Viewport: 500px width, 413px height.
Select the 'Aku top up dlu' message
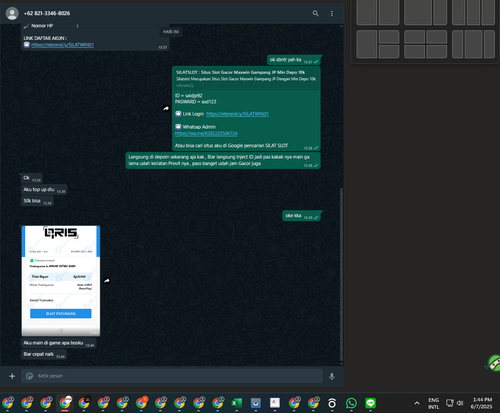pos(44,190)
